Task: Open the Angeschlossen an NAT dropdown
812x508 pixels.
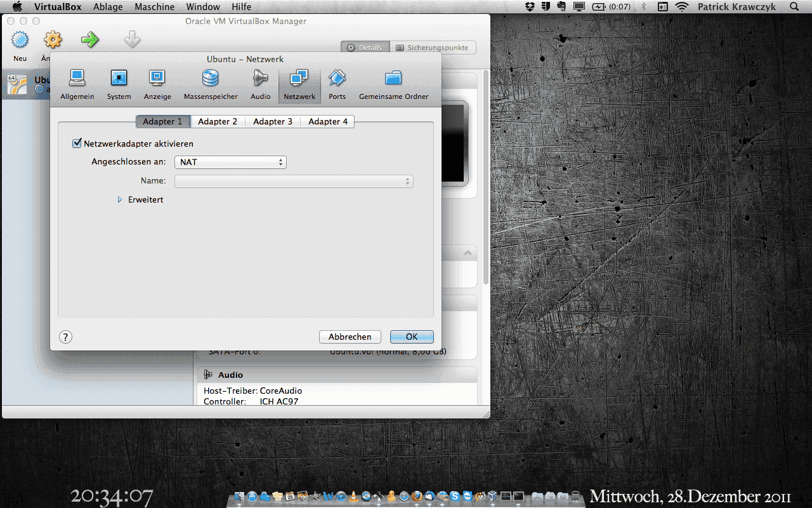Action: click(x=230, y=162)
